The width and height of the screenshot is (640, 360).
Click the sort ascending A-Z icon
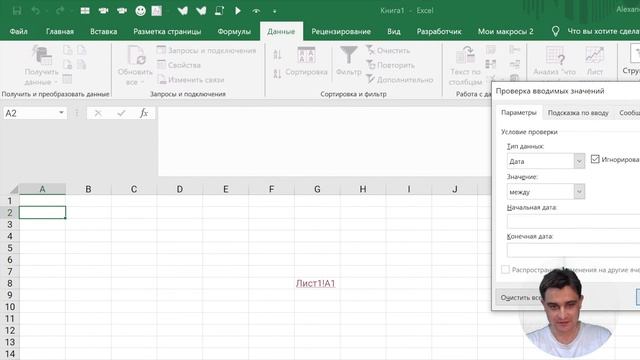(x=277, y=54)
